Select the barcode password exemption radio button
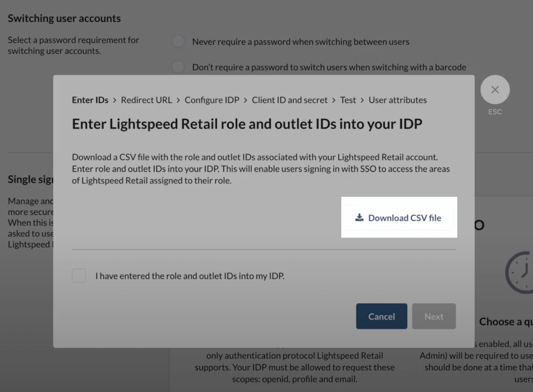The height and width of the screenshot is (392, 533). tap(178, 67)
